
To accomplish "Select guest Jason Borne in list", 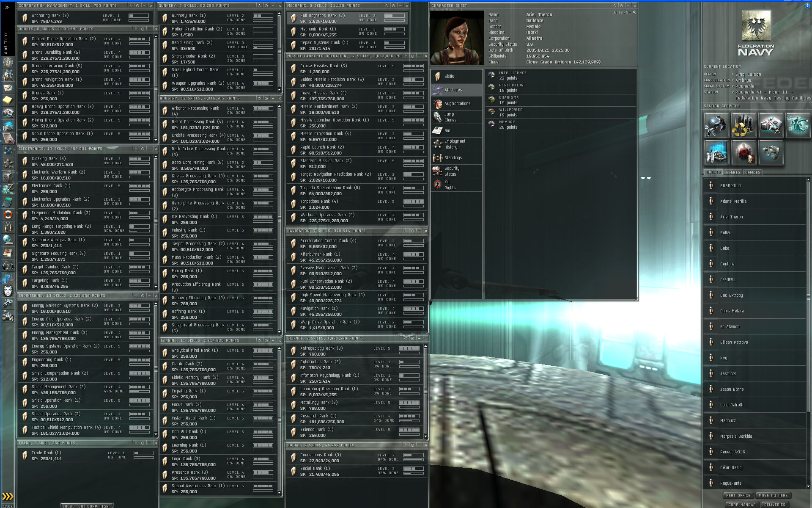I will pyautogui.click(x=732, y=389).
